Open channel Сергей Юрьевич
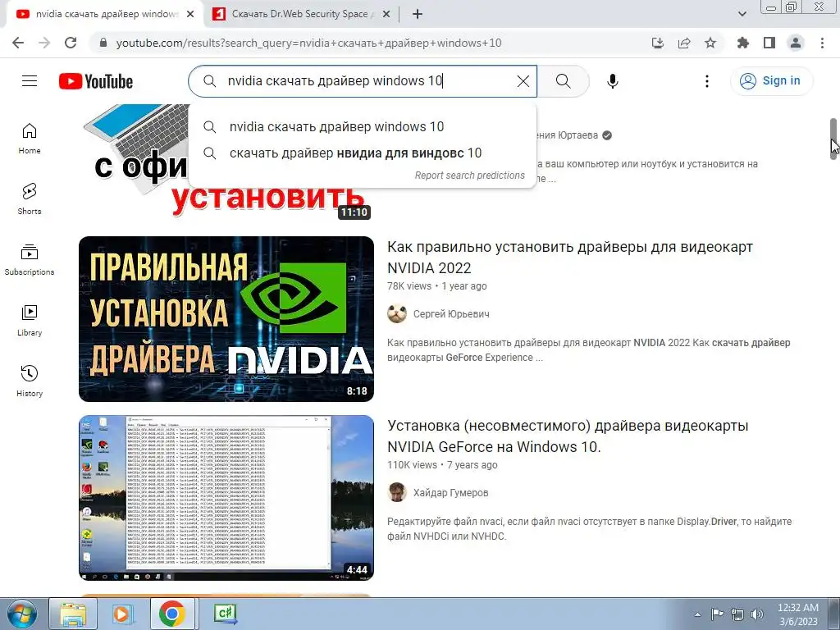 [451, 314]
